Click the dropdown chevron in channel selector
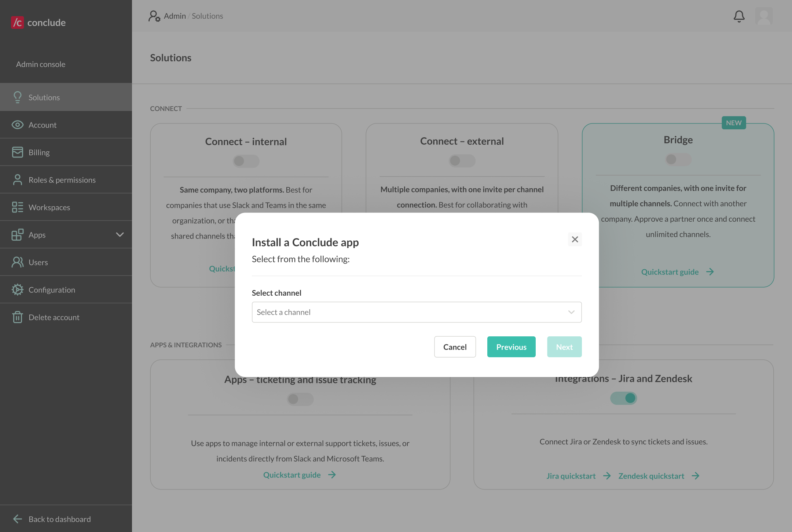This screenshot has width=792, height=532. pyautogui.click(x=571, y=312)
